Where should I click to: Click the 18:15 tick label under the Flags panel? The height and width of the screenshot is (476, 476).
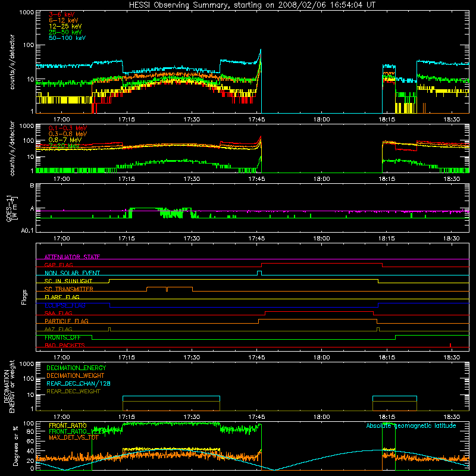point(387,358)
